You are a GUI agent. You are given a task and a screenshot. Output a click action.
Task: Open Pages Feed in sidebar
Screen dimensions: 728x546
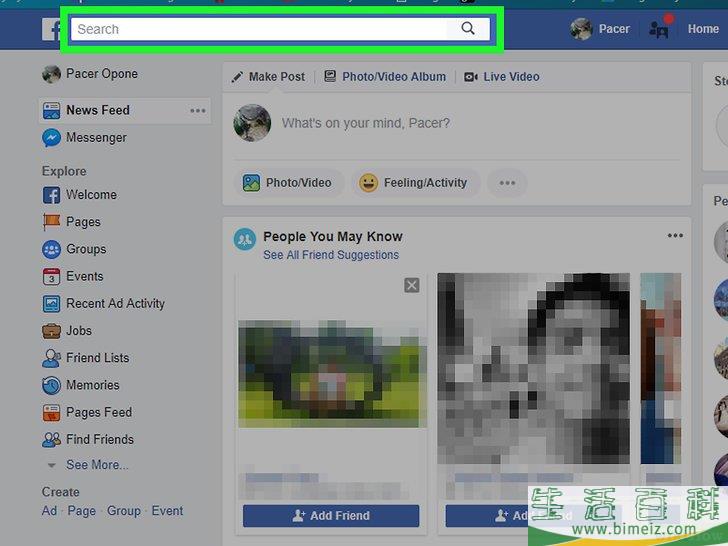99,412
